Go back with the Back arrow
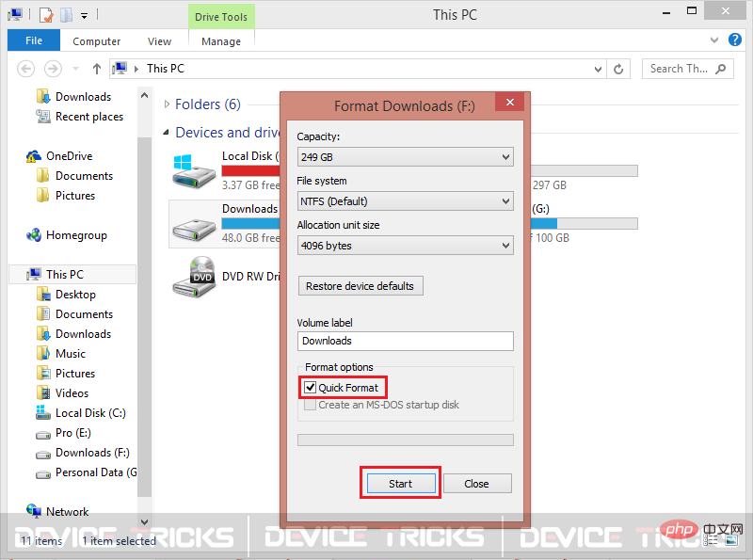This screenshot has height=560, width=753. tap(26, 69)
